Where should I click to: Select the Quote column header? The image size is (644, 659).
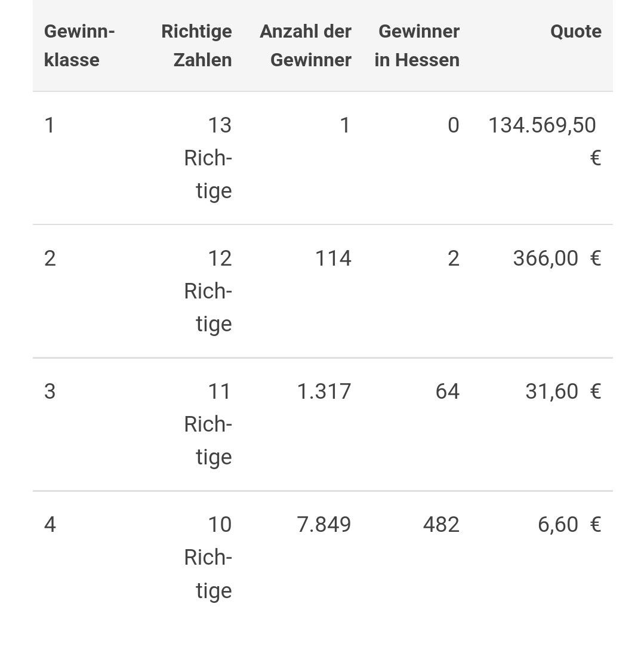point(576,32)
